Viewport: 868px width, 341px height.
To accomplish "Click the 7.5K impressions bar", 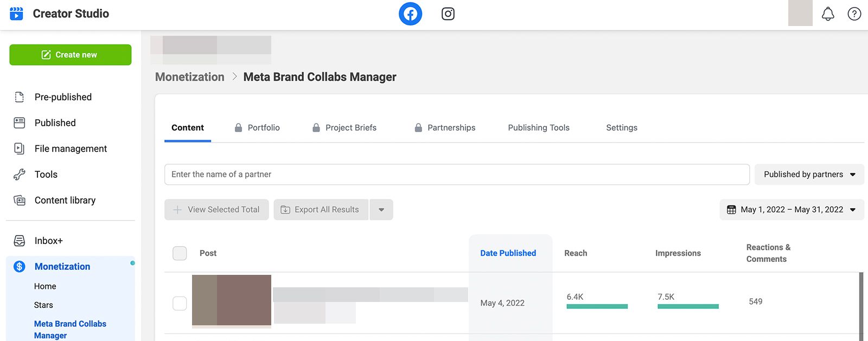I will point(688,306).
